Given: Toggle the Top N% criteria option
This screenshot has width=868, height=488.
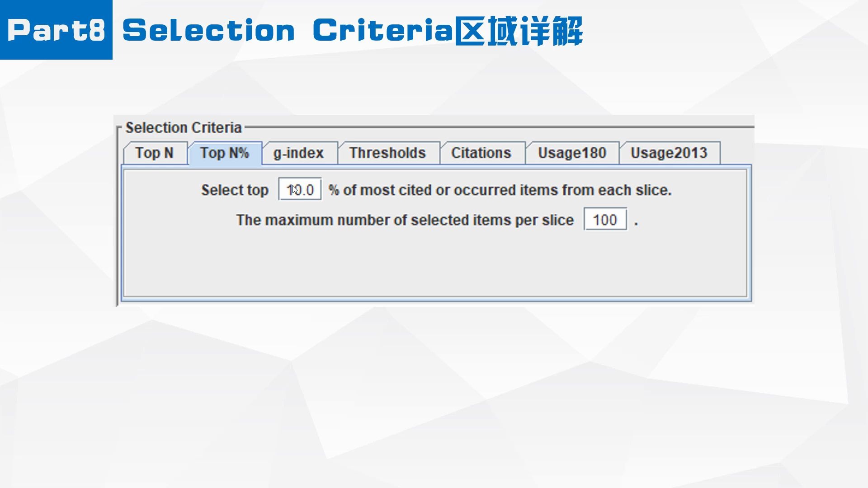Looking at the screenshot, I should click(x=224, y=153).
